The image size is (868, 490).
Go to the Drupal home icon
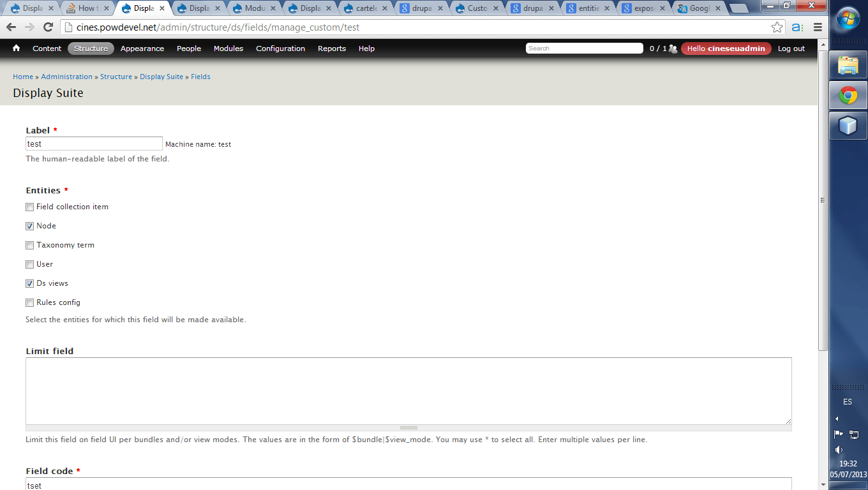coord(16,48)
